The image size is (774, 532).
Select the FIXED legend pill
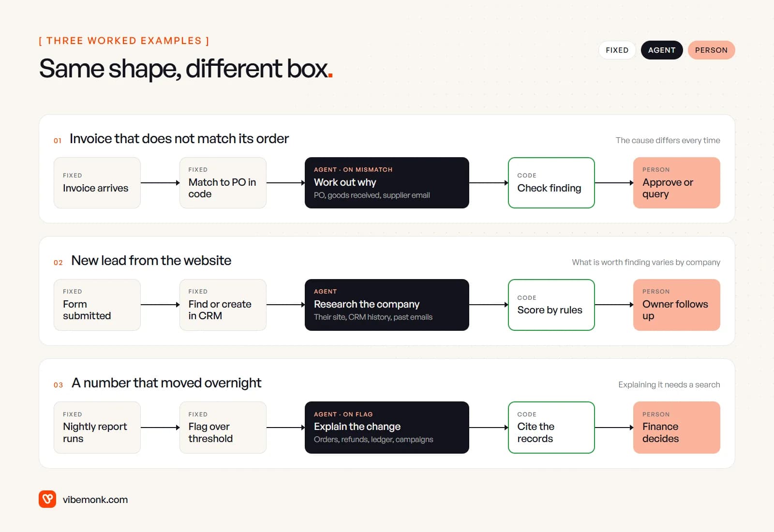617,50
